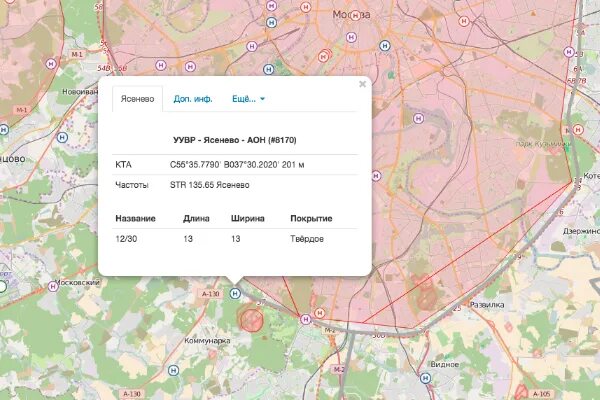Select the red helipad marker over the Москва label
Image resolution: width=600 pixels, height=400 pixels.
tap(355, 15)
